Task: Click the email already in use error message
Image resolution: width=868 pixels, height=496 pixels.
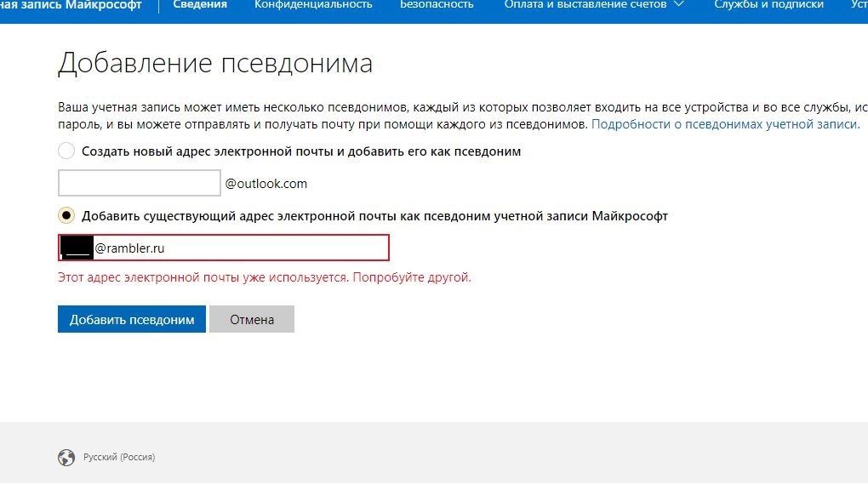Action: coord(265,277)
